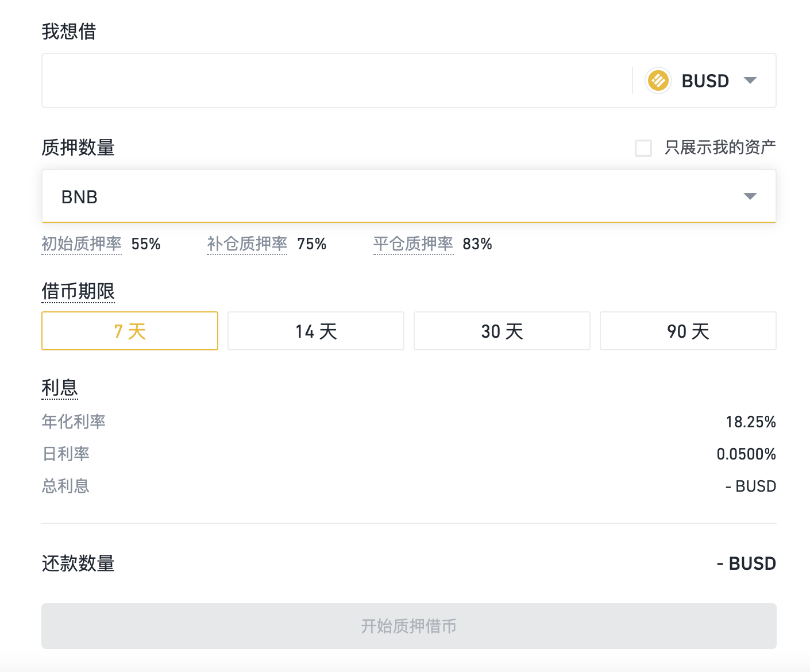Click the 利息 underlined label

pyautogui.click(x=60, y=388)
